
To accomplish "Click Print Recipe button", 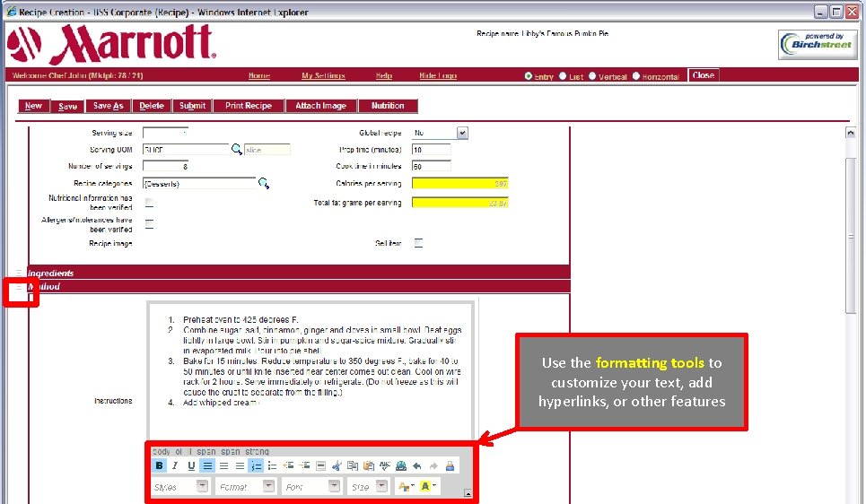I will coord(249,106).
